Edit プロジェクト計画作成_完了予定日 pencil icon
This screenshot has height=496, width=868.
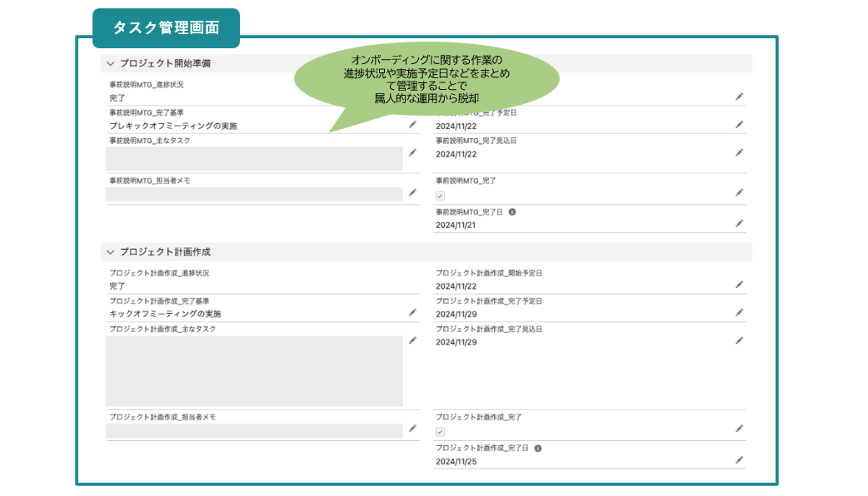(x=739, y=313)
